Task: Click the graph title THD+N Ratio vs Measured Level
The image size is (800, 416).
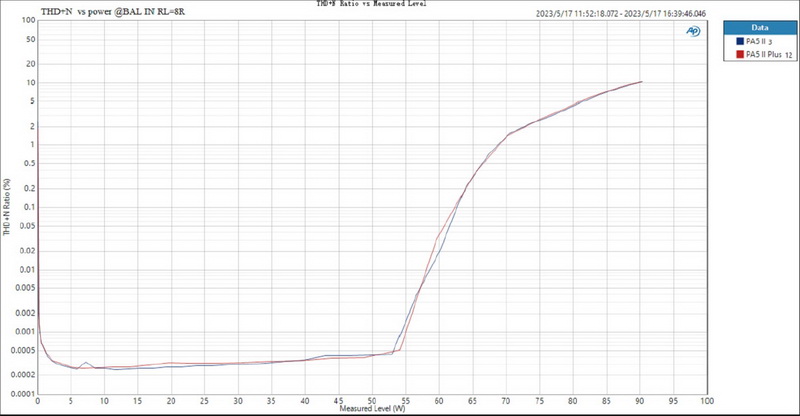Action: (x=371, y=5)
